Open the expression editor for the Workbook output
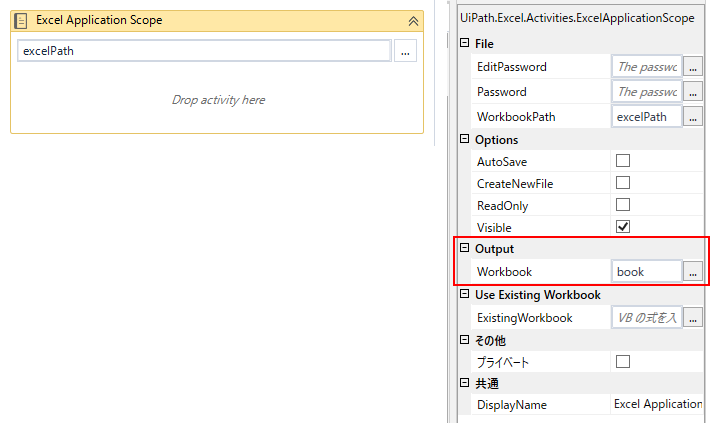 pyautogui.click(x=693, y=272)
